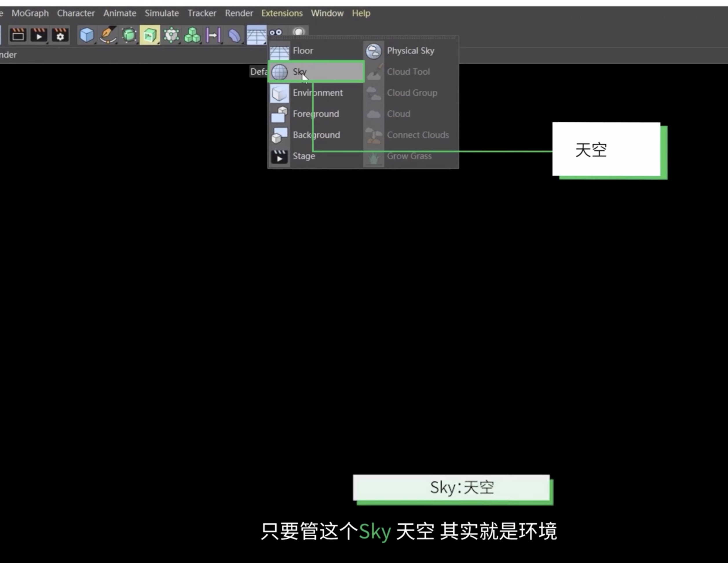Select the blue Cube primitive tool
The width and height of the screenshot is (728, 563).
pyautogui.click(x=87, y=35)
